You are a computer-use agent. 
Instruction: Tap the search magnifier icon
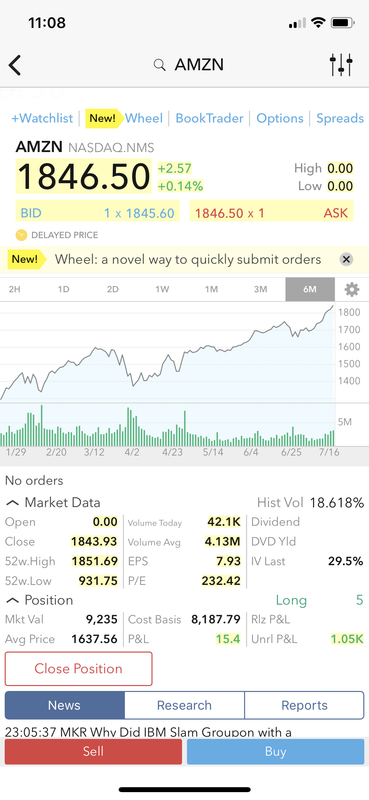coord(160,65)
